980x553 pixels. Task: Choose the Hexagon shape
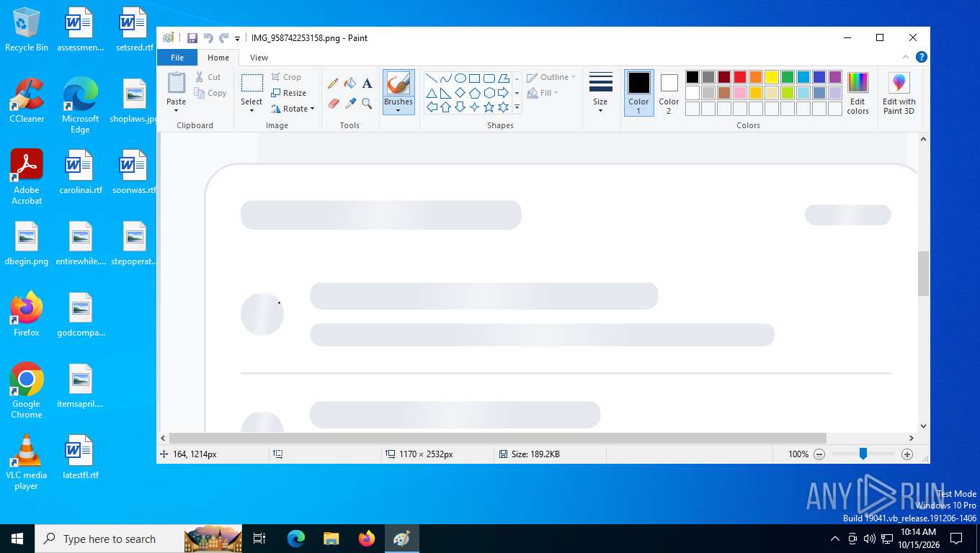489,93
